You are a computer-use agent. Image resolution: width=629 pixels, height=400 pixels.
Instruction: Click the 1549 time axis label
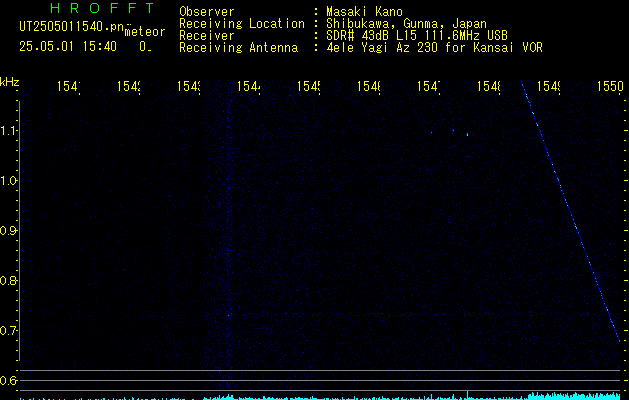point(548,87)
